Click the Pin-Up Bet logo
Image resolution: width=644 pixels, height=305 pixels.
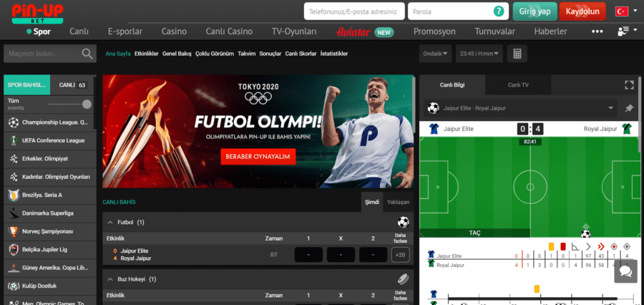tap(37, 13)
